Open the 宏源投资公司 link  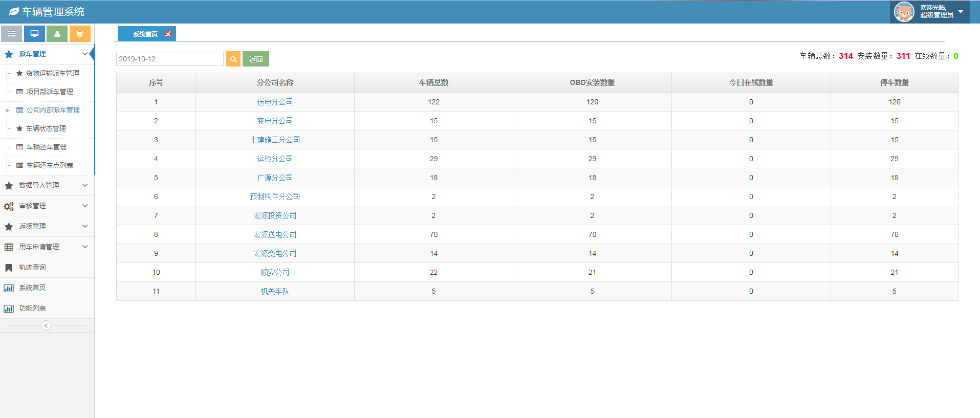[275, 215]
